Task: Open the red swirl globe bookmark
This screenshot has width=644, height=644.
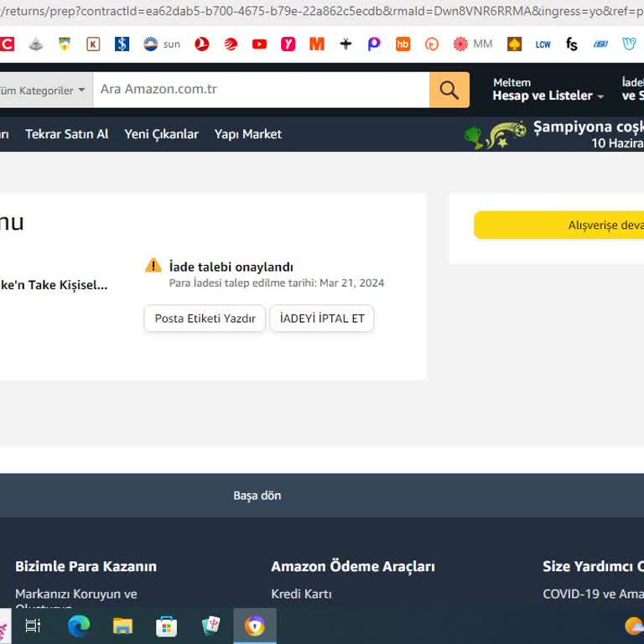Action: [x=231, y=44]
